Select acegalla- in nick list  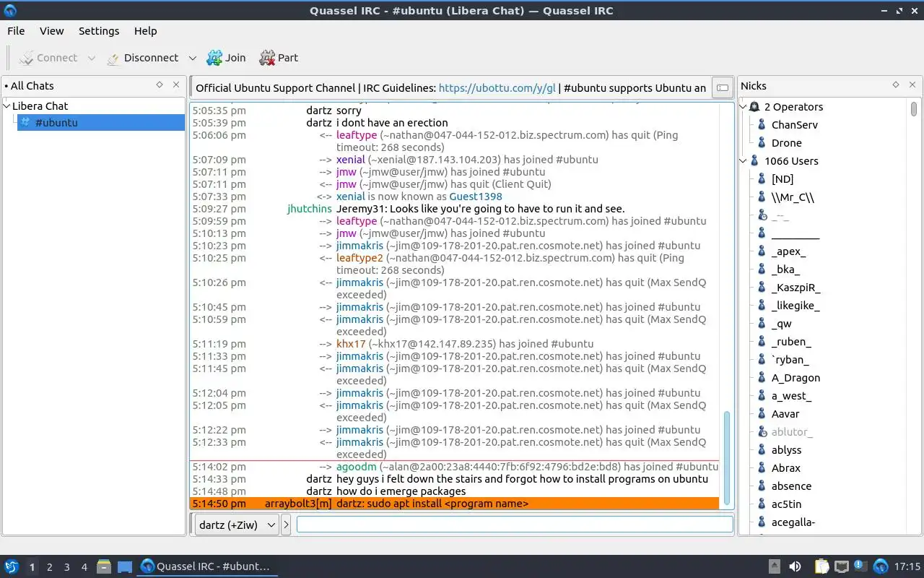coord(793,522)
